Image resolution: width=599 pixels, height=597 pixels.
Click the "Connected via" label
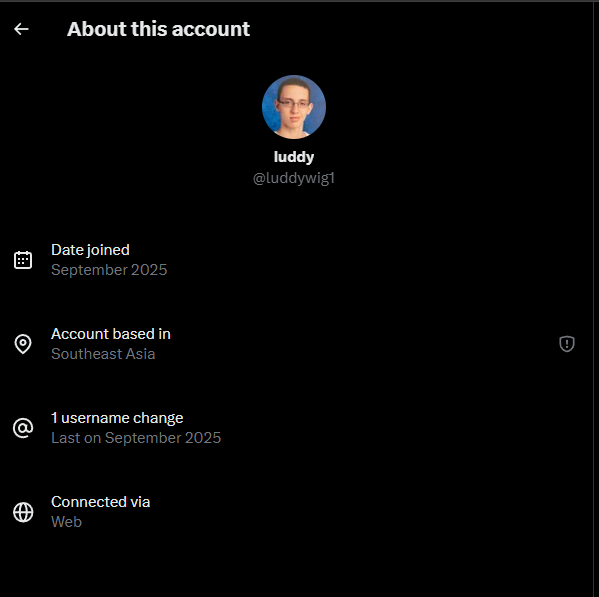click(x=100, y=502)
